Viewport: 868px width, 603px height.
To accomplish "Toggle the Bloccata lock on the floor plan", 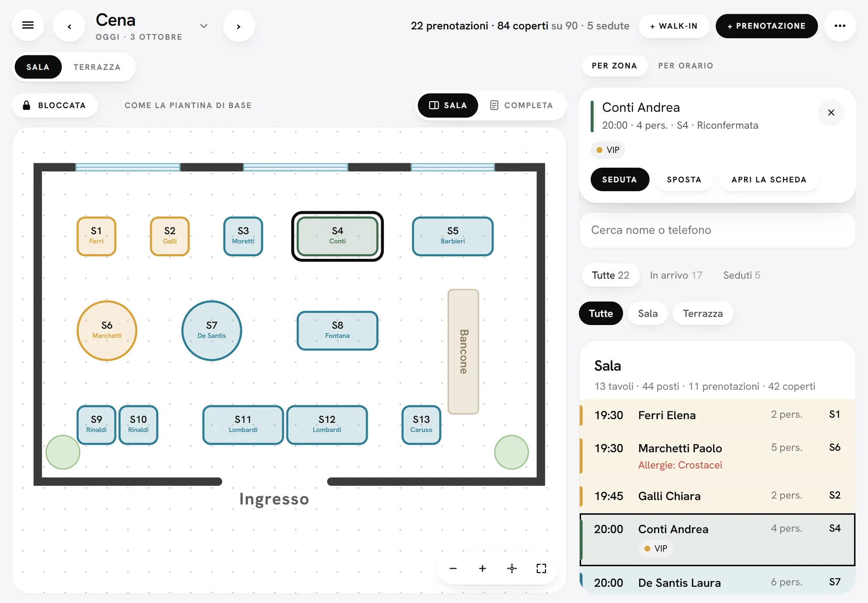I will 54,105.
